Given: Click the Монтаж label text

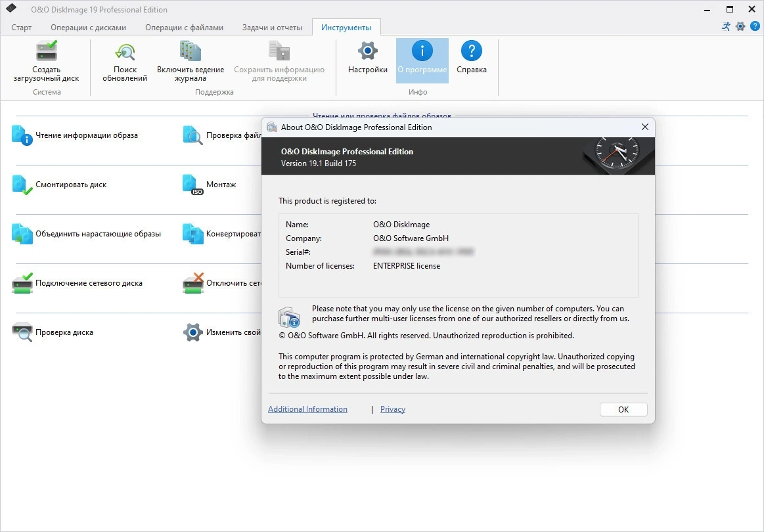Looking at the screenshot, I should point(221,185).
